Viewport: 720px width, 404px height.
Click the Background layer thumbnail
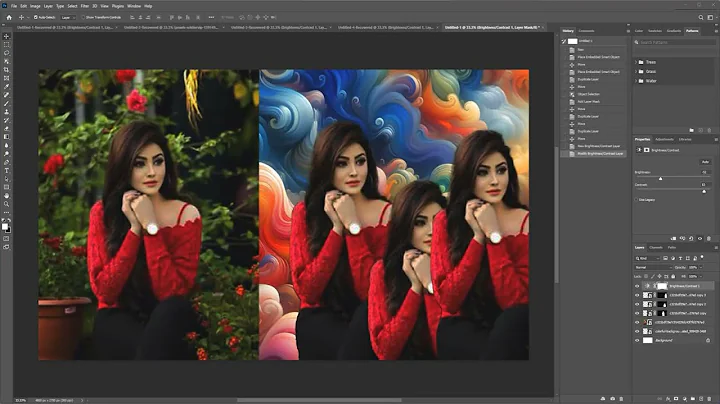pyautogui.click(x=647, y=340)
